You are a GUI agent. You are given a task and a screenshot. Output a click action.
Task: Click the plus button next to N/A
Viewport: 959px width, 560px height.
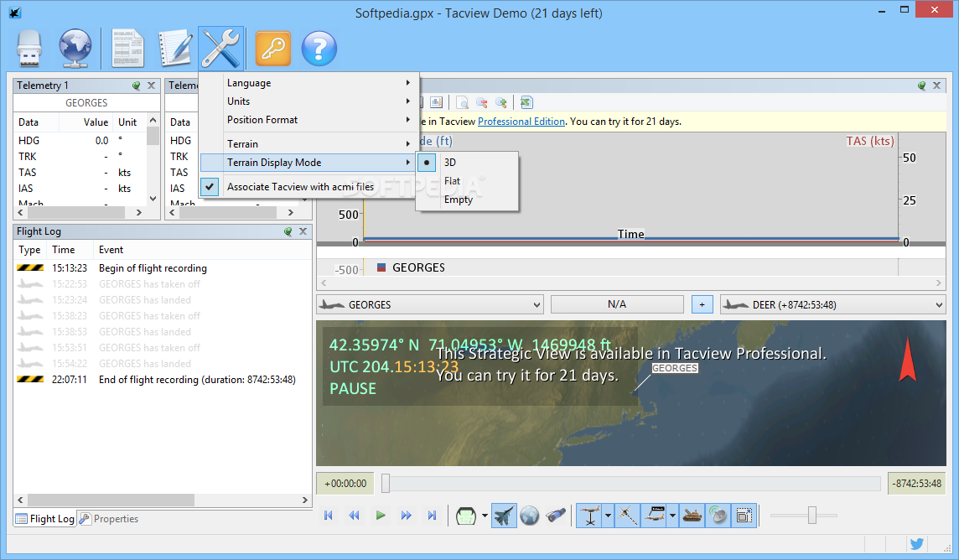coord(702,304)
